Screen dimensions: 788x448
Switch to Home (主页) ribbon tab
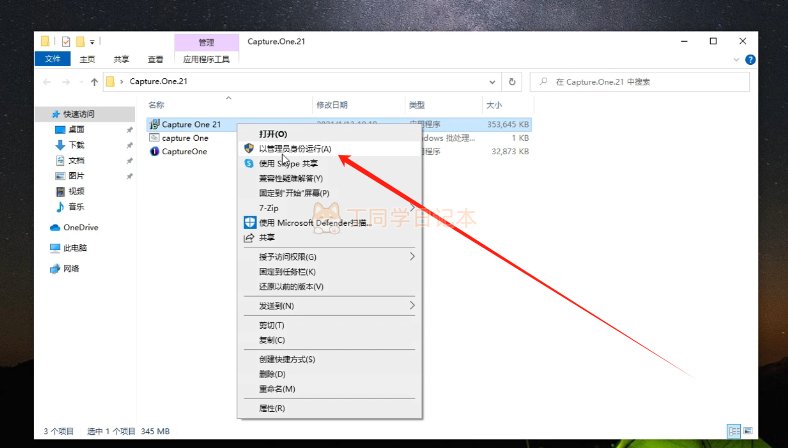(x=87, y=59)
